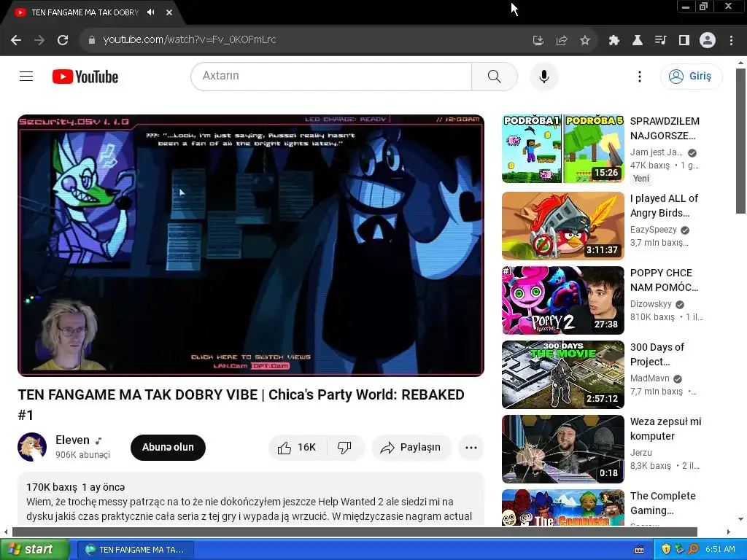Open SPRAWDZIŁEM NAJGORSZE video title

click(665, 128)
